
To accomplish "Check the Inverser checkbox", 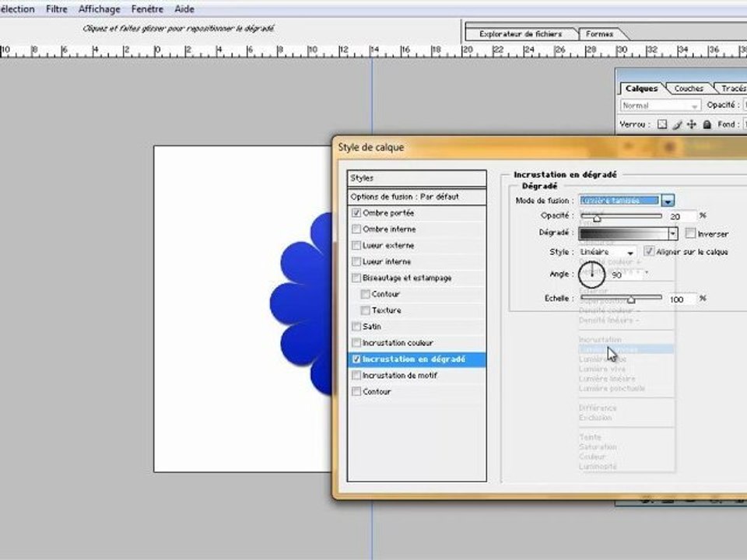I will (690, 233).
